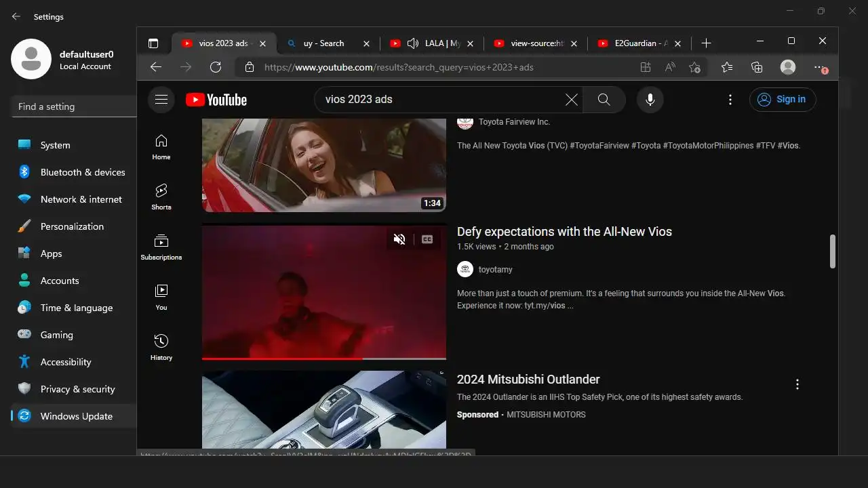The width and height of the screenshot is (868, 488).
Task: Switch to the E2Guardian tab
Action: click(x=641, y=43)
